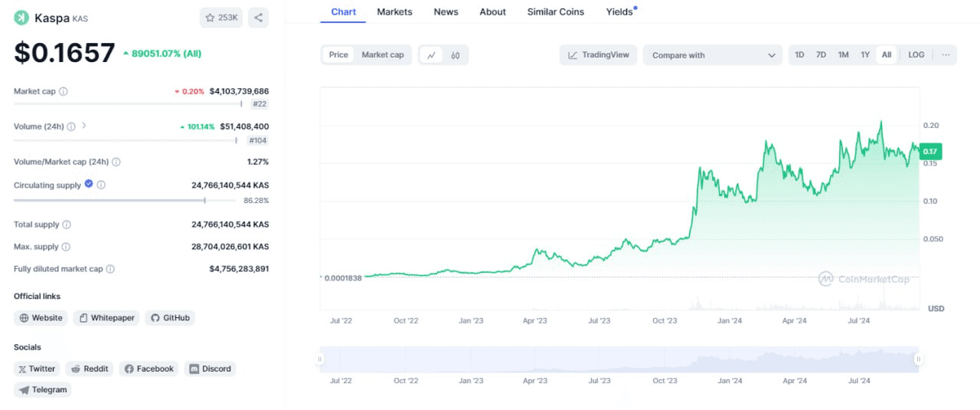The height and width of the screenshot is (410, 980).
Task: Open Kaspa Twitter social link
Action: pyautogui.click(x=37, y=369)
